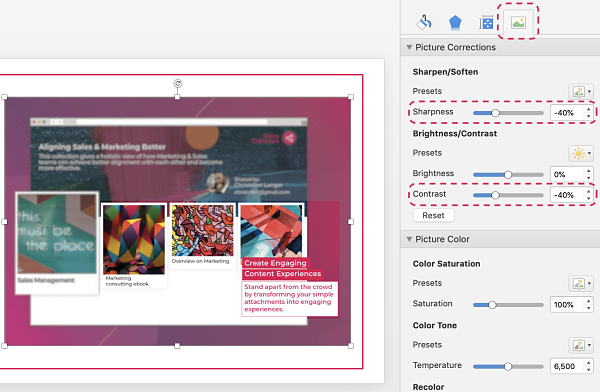The height and width of the screenshot is (392, 600).
Task: Increase Brightness with stepper up arrow
Action: pos(589,171)
